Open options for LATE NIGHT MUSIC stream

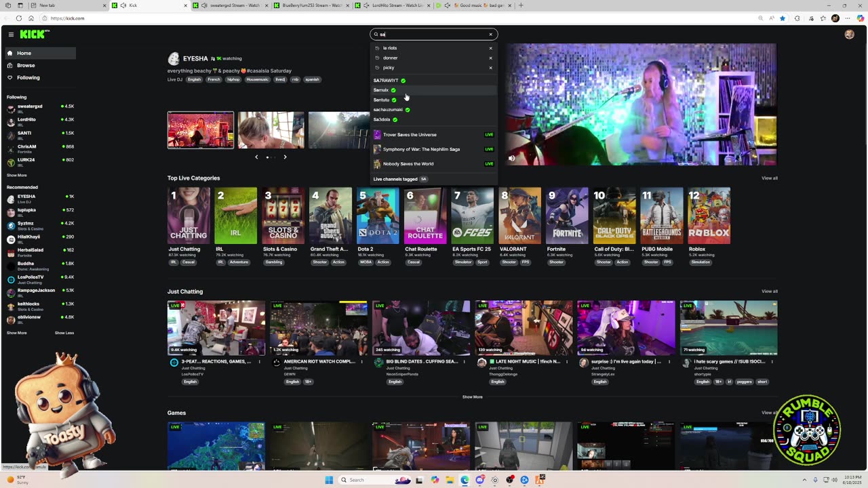pos(566,362)
